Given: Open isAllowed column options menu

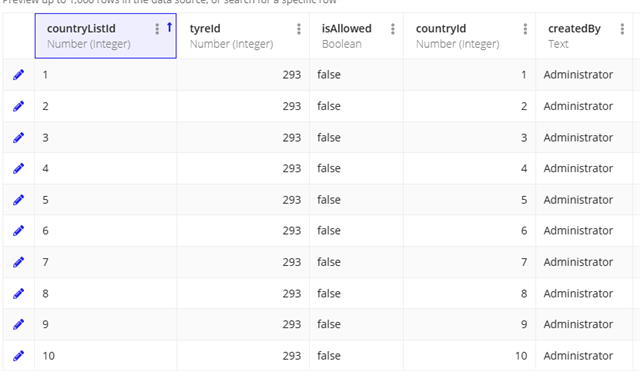Looking at the screenshot, I should point(393,29).
